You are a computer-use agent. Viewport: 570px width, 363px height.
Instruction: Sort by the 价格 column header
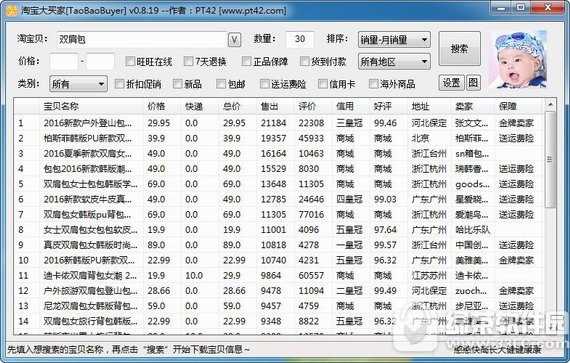coord(162,106)
